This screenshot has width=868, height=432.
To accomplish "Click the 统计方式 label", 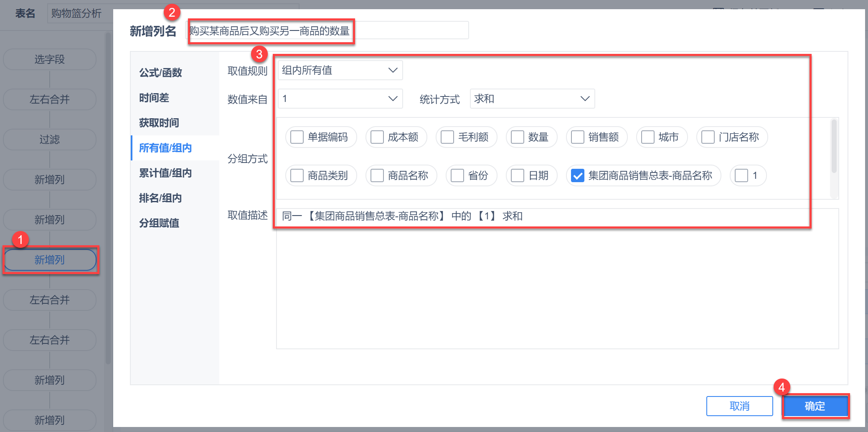I will click(x=439, y=99).
